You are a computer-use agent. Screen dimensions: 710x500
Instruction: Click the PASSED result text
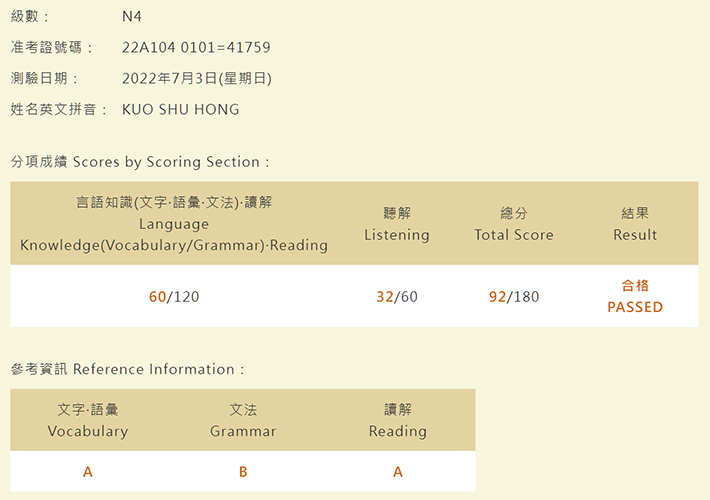[635, 308]
